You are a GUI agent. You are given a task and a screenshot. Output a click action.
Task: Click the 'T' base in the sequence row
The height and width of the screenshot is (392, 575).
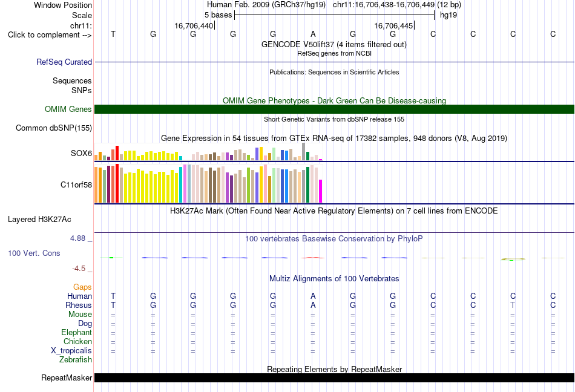point(113,34)
